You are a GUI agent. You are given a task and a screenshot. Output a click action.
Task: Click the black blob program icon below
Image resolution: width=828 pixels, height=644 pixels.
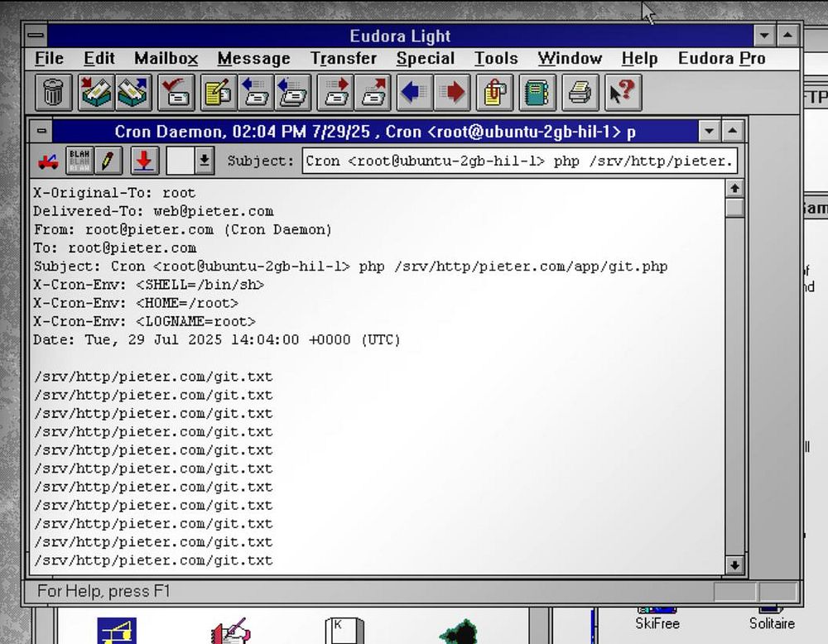coord(459,632)
